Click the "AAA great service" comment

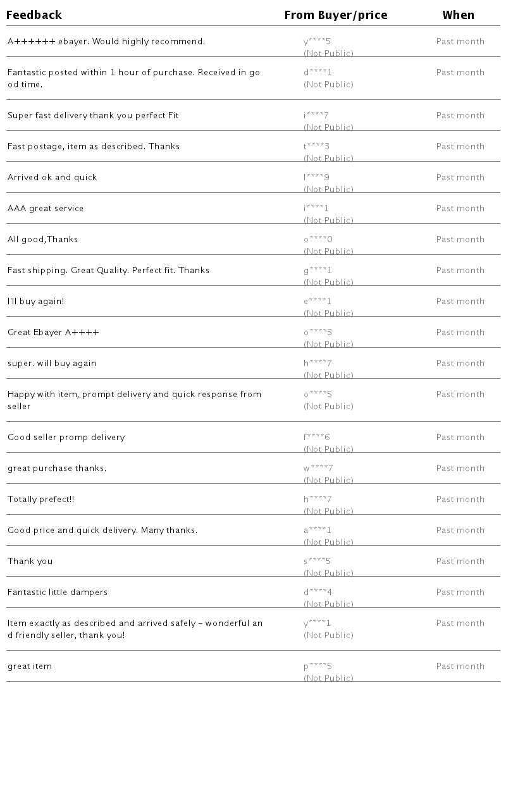click(46, 209)
